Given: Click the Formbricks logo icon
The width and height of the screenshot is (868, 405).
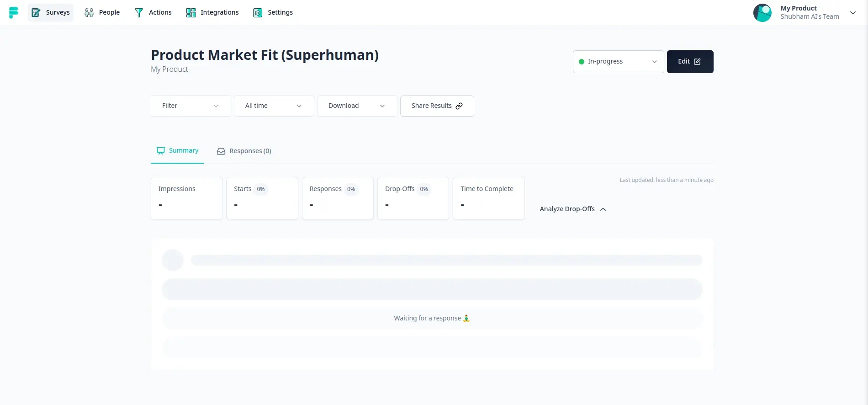Looking at the screenshot, I should pos(14,13).
